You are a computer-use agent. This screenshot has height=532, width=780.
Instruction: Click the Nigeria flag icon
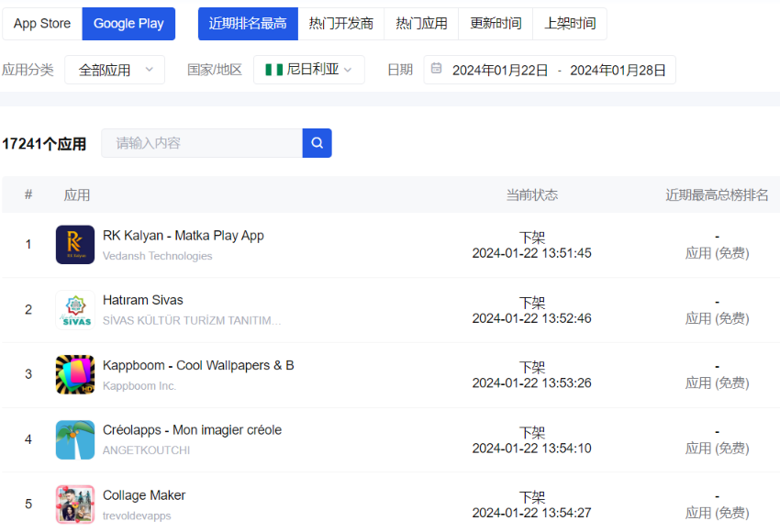tap(274, 70)
